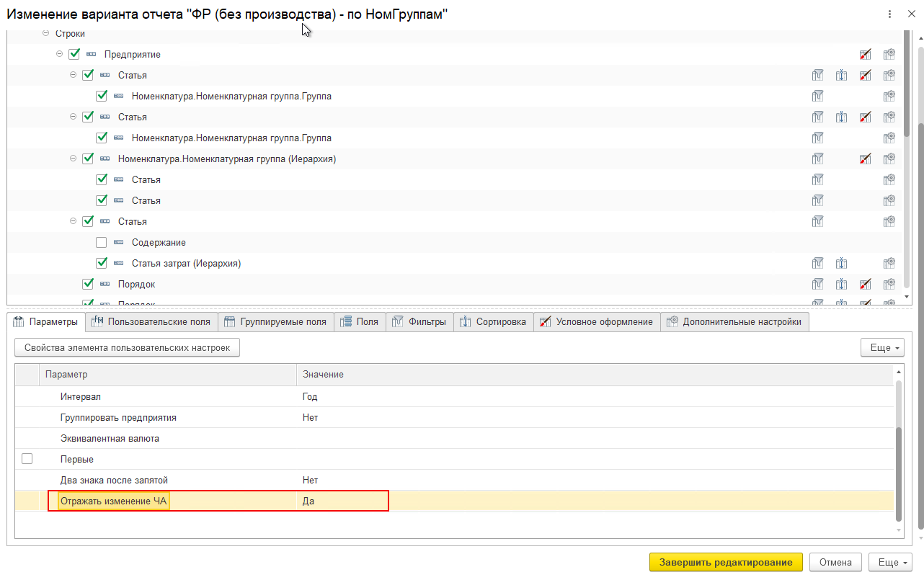924x580 pixels.
Task: Open Условное оформление tab
Action: 597,322
